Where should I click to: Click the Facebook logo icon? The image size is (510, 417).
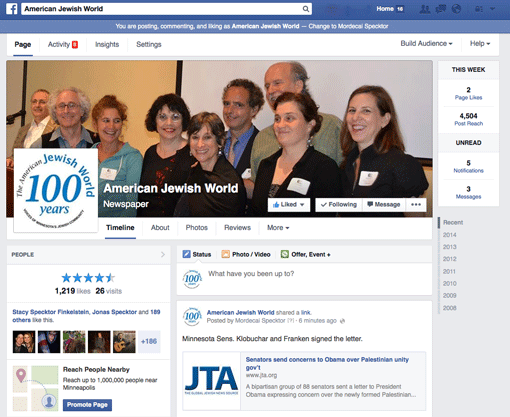point(12,9)
